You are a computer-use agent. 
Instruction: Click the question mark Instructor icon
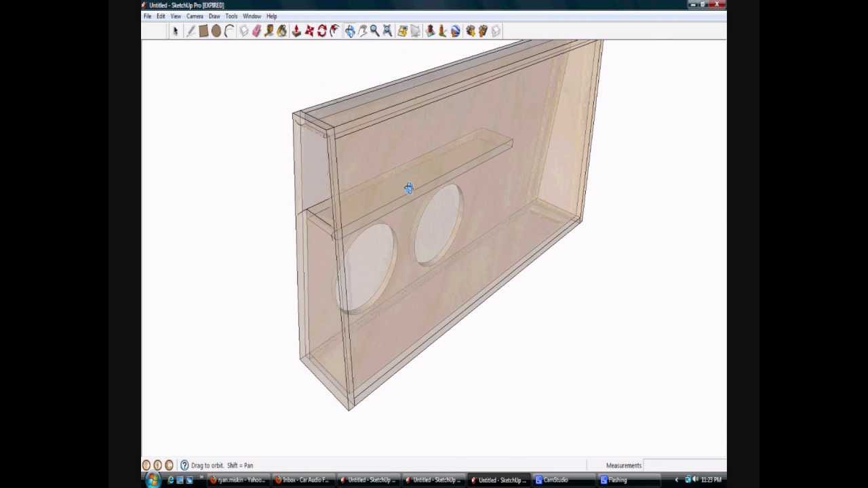click(x=184, y=466)
